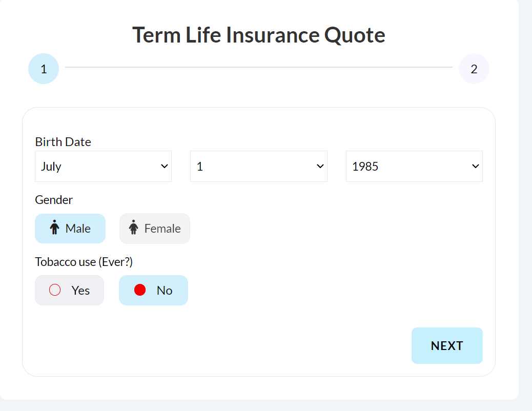Select the Male gender person icon

(x=55, y=228)
